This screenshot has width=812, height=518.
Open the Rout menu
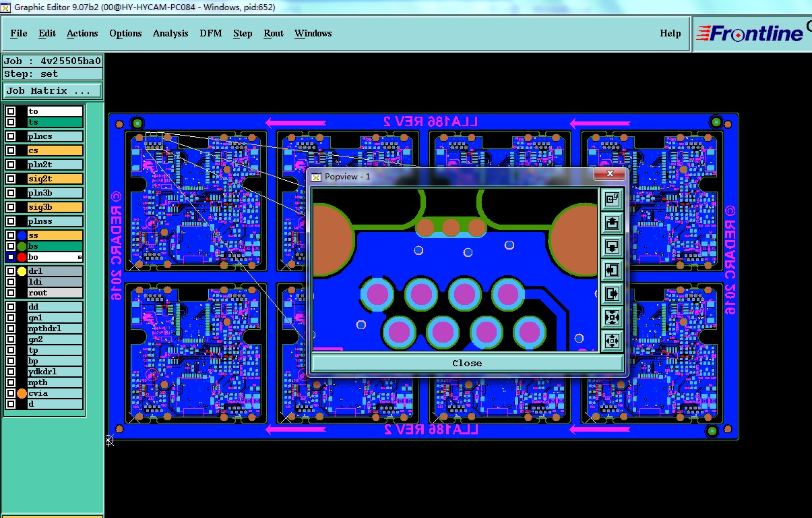pos(274,33)
